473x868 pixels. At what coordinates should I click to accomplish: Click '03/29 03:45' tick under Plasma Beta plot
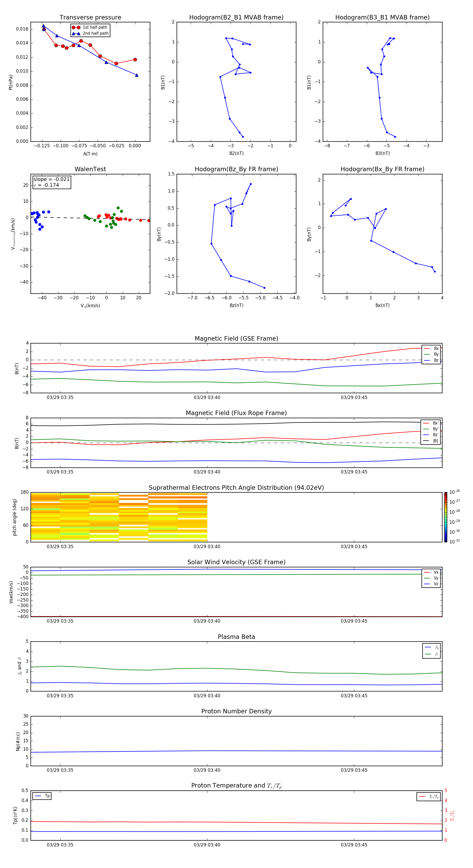coord(354,696)
